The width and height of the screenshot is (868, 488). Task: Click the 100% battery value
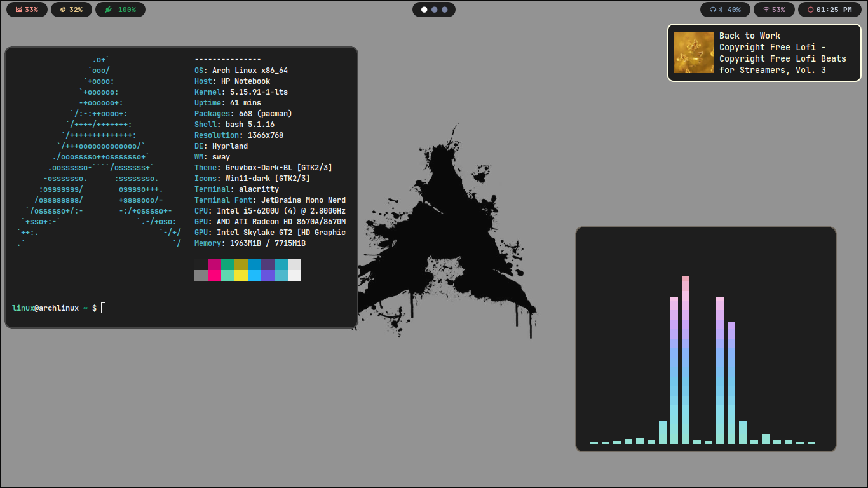click(x=126, y=10)
